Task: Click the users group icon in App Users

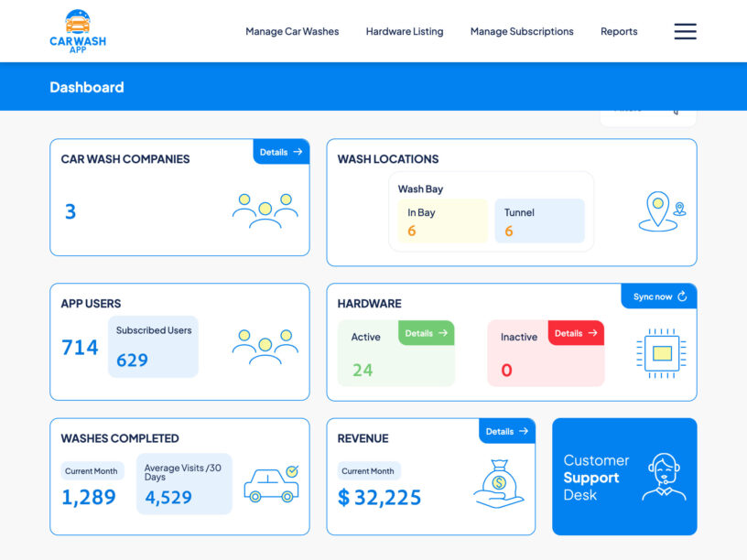Action: click(x=265, y=347)
